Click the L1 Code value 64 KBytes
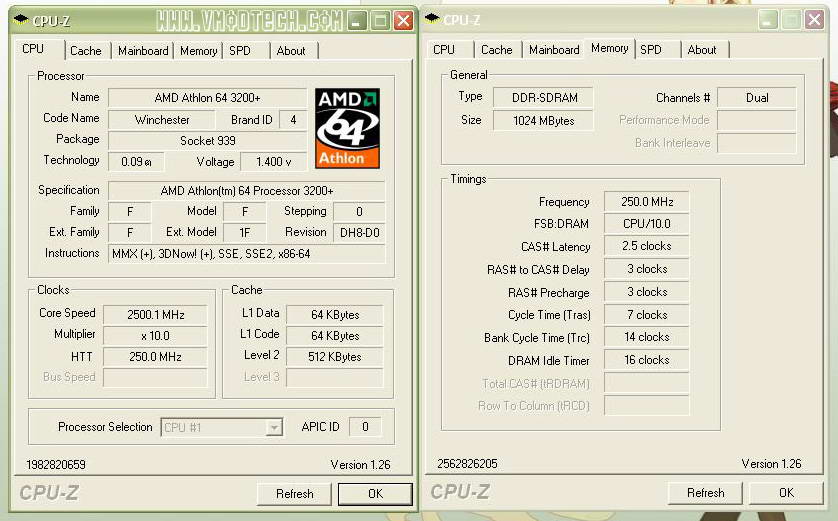The image size is (838, 521). (x=335, y=336)
